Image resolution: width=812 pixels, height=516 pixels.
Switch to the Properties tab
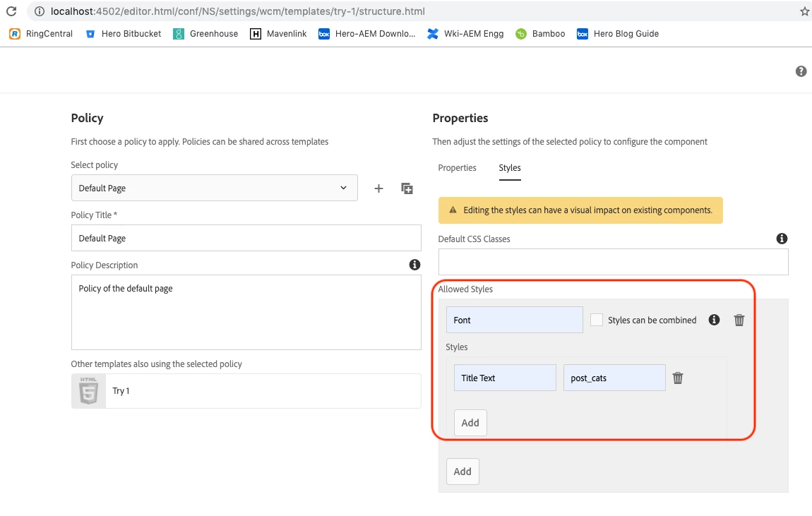coord(457,168)
